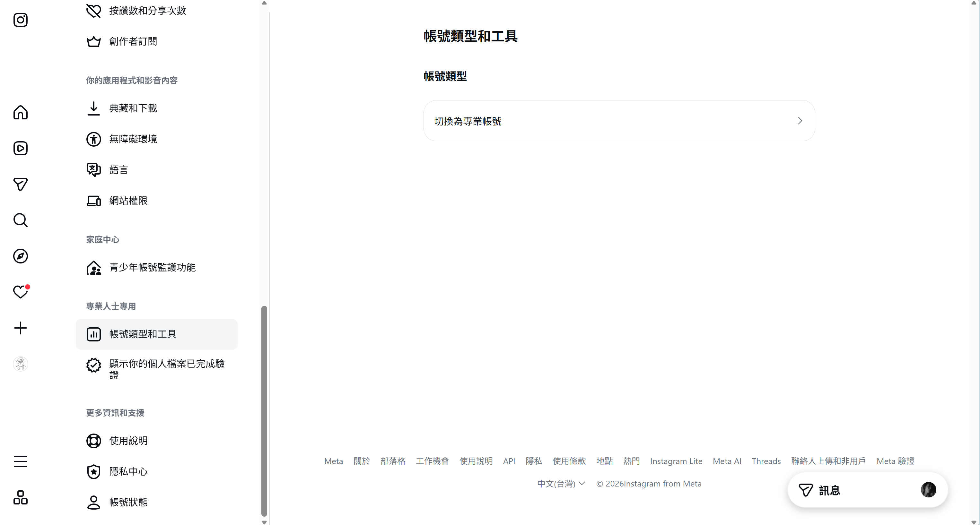Screen dimensions: 980x525
Task: Open 語言 settings
Action: click(x=156, y=170)
